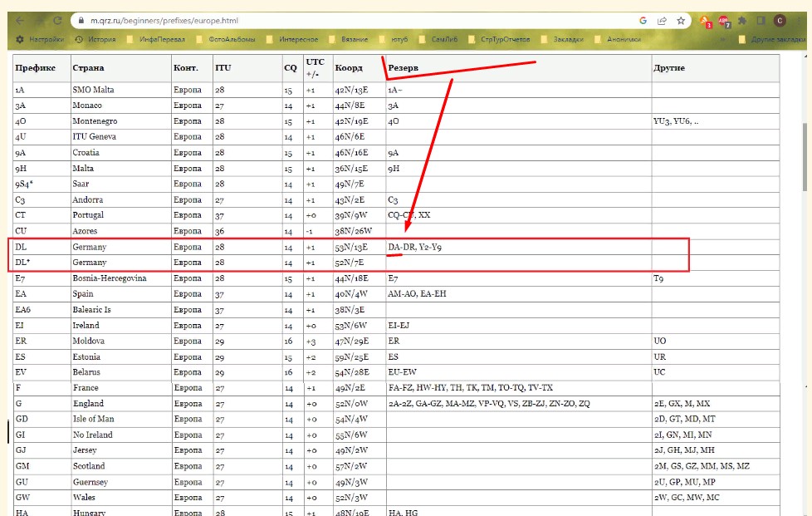Toggle the browser side panel icon
This screenshot has width=812, height=516.
point(761,21)
